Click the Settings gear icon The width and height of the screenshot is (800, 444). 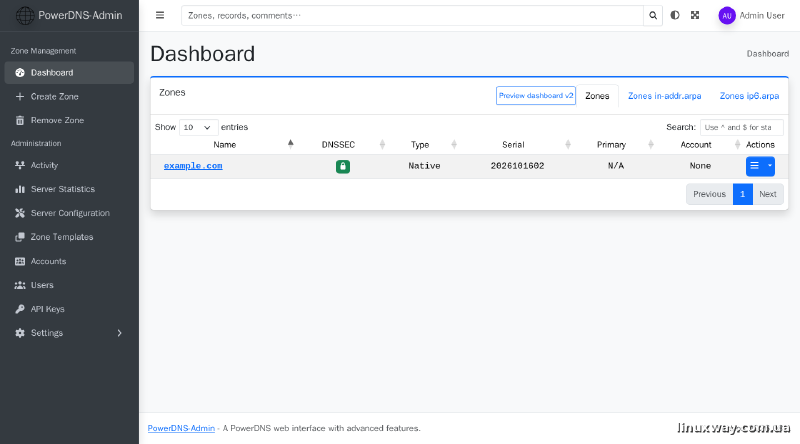20,333
